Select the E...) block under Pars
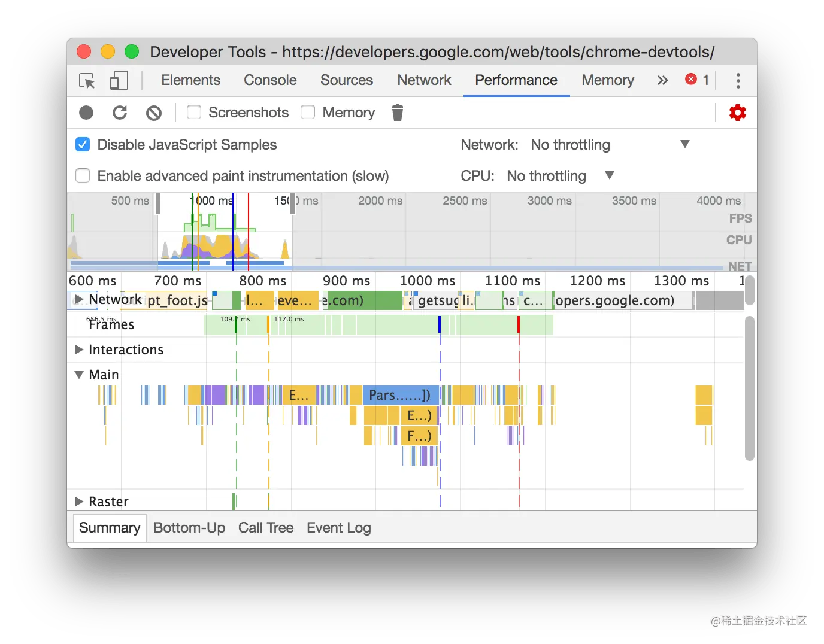Viewport: 824px width, 644px height. point(419,415)
